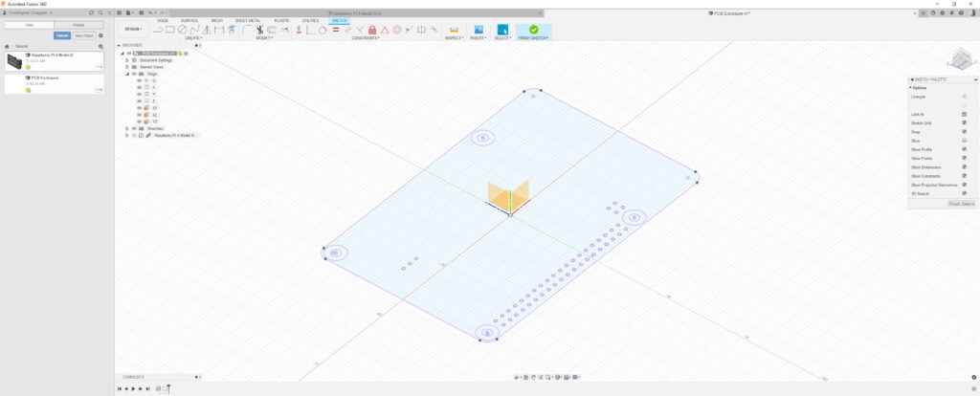Screen dimensions: 980x396
Task: Toggle visibility eye of Origin folder
Action: pos(134,74)
